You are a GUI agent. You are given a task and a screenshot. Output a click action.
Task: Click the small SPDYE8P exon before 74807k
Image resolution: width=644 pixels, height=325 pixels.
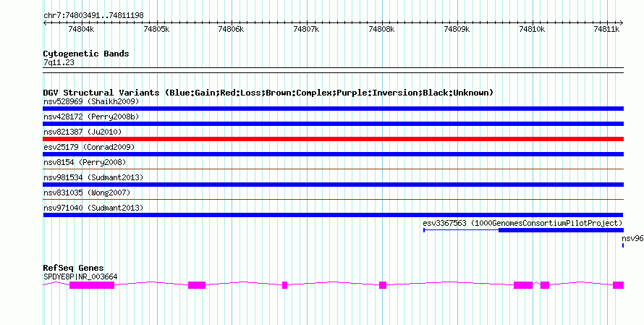pos(284,285)
